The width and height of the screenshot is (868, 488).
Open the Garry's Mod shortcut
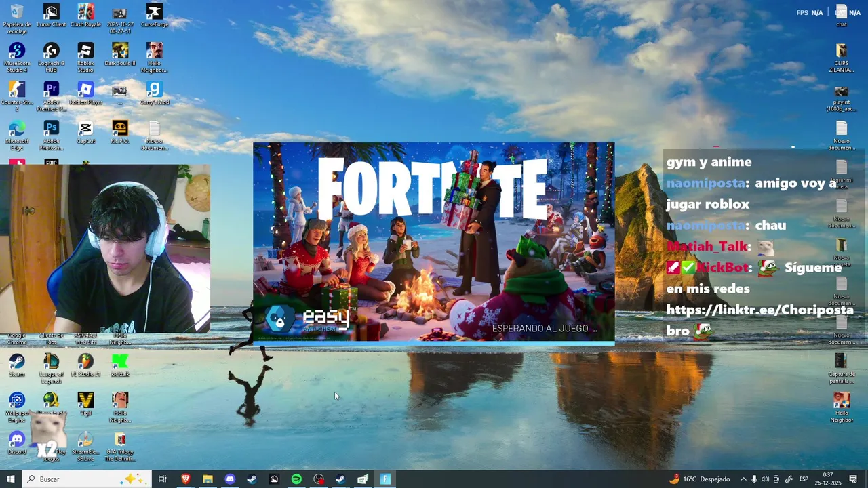click(155, 94)
